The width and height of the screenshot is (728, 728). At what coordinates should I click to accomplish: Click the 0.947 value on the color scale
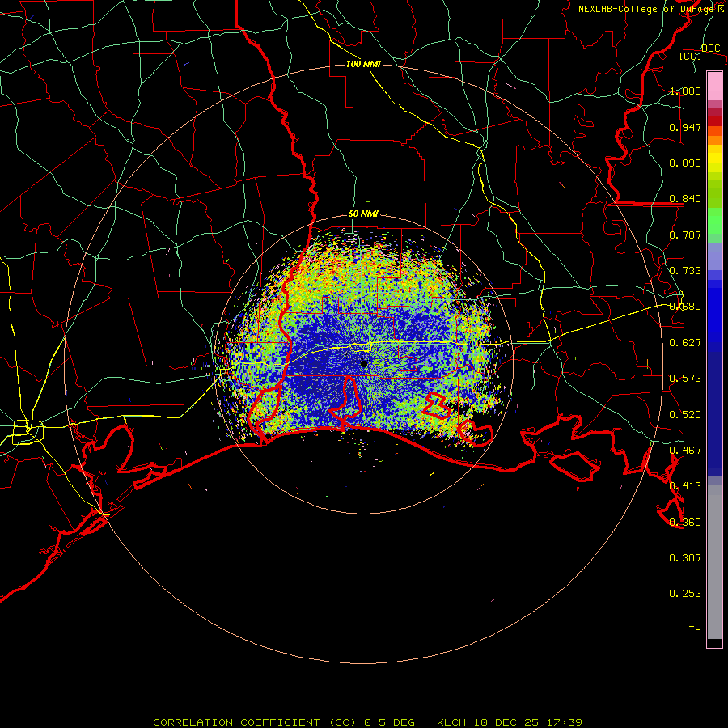[685, 127]
